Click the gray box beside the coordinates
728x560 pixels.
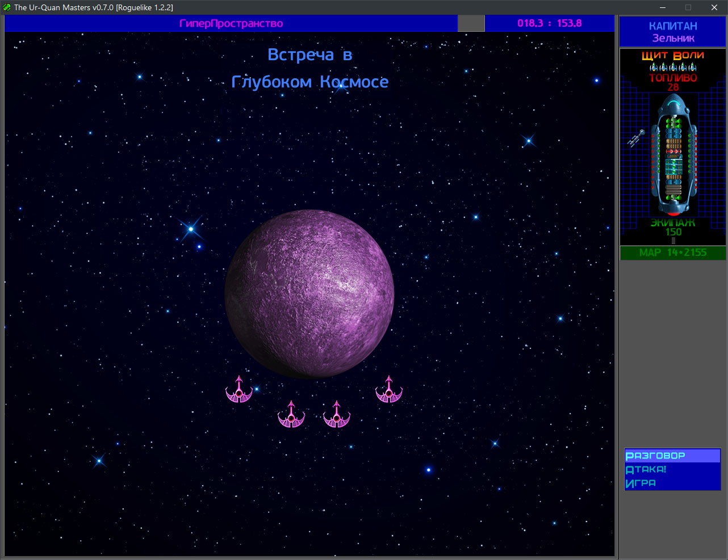[x=471, y=23]
